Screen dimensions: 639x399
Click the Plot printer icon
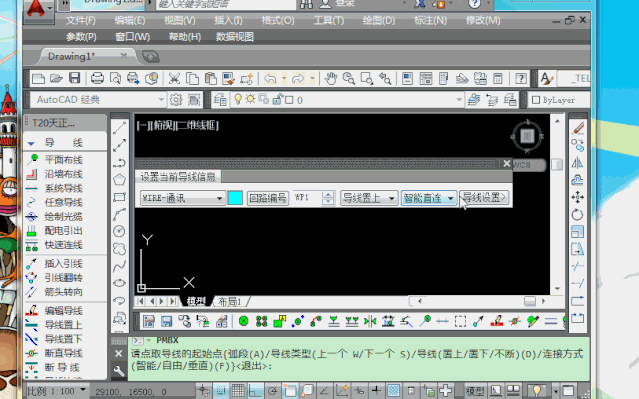(x=97, y=78)
